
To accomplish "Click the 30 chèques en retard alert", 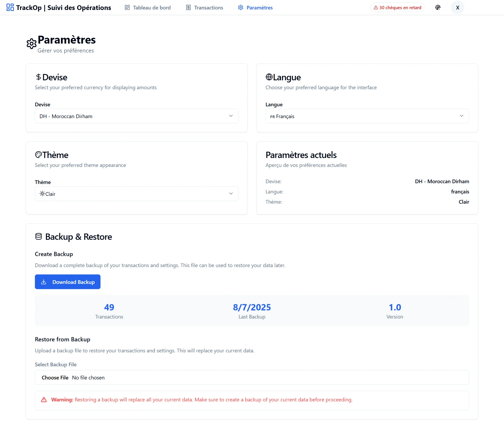I will click(x=397, y=8).
